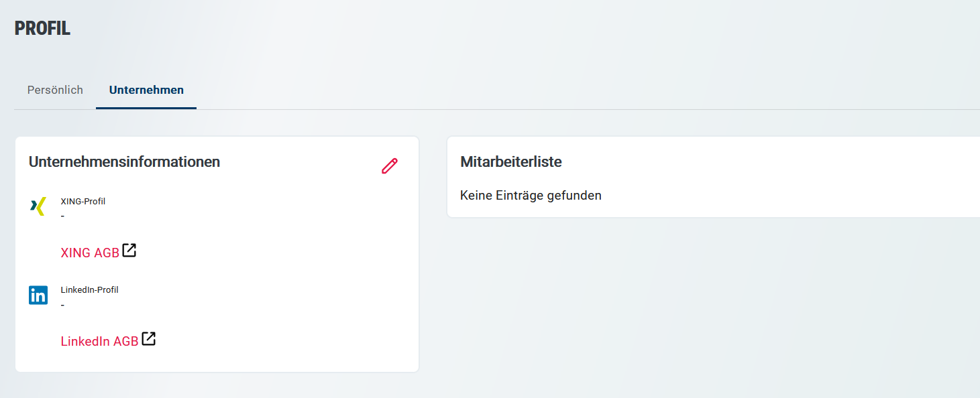This screenshot has height=398, width=980.
Task: Select the green XING brand symbol
Action: click(x=38, y=206)
